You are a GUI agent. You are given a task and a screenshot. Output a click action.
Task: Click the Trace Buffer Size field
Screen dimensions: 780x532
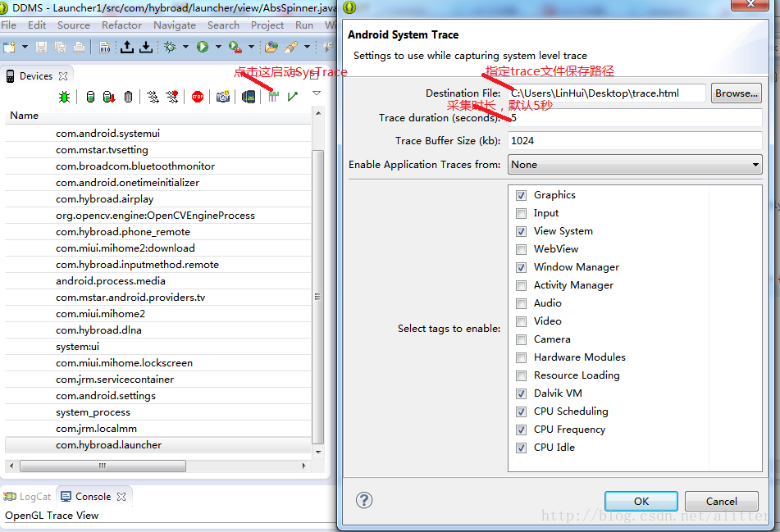click(636, 141)
